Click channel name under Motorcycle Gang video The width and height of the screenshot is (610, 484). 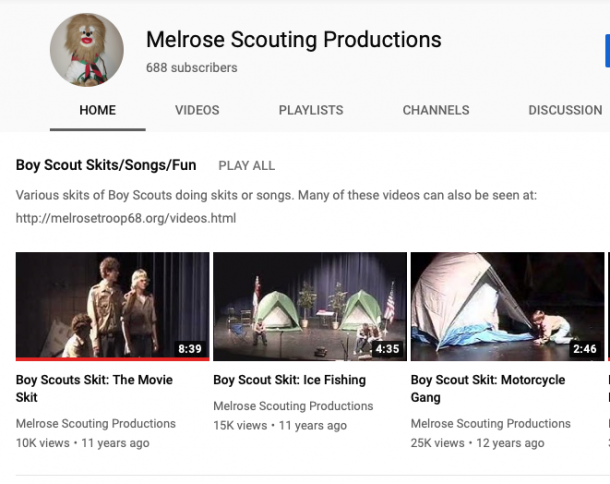coord(491,423)
